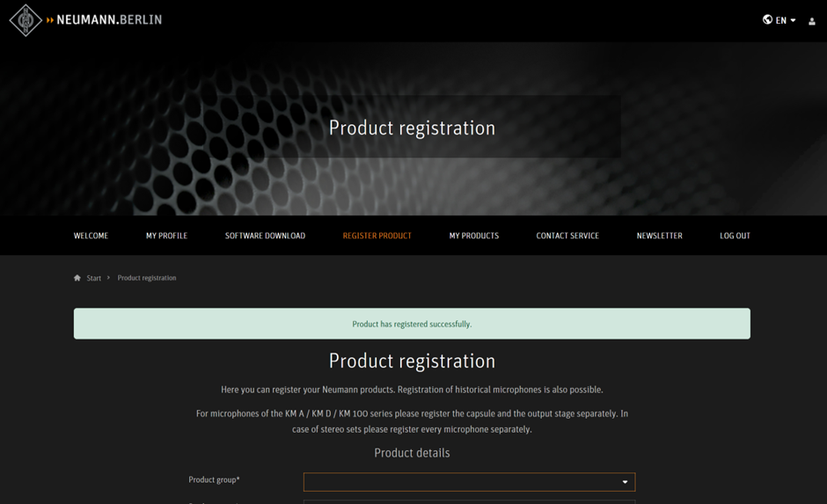
Task: Go to the Welcome menu item
Action: [x=91, y=236]
